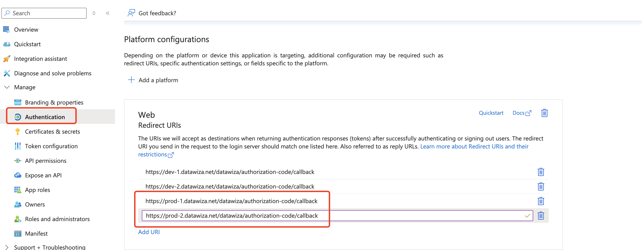Click the Token configuration bars icon
Viewport: 644px width, 250px height.
(x=18, y=146)
